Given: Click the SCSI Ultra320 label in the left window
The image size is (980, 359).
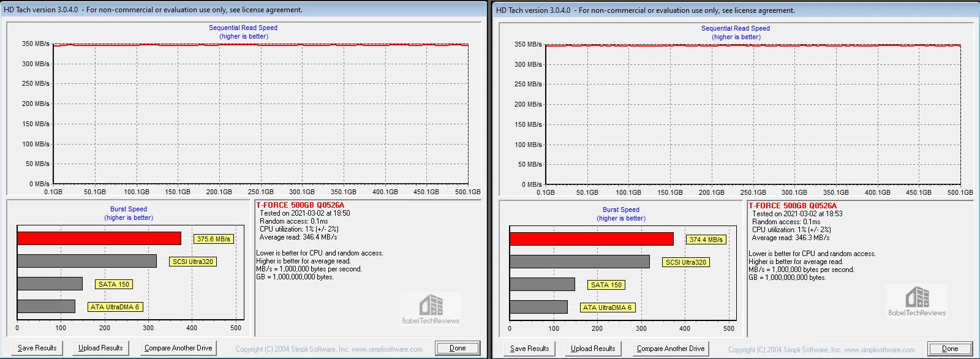Looking at the screenshot, I should tap(193, 262).
